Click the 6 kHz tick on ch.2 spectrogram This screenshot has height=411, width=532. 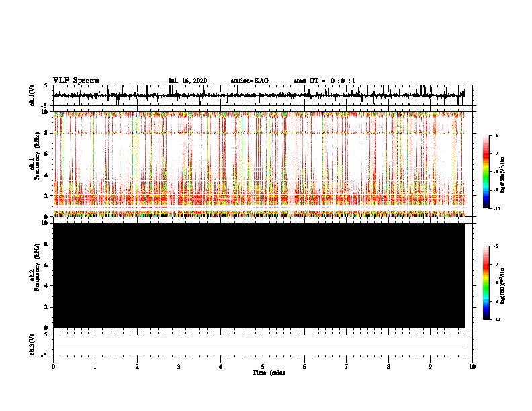(47, 265)
